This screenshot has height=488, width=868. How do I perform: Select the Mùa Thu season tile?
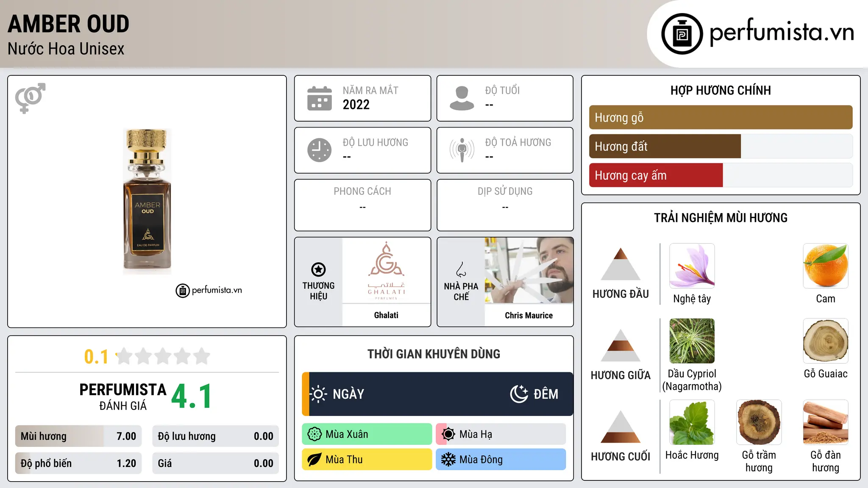(x=367, y=460)
